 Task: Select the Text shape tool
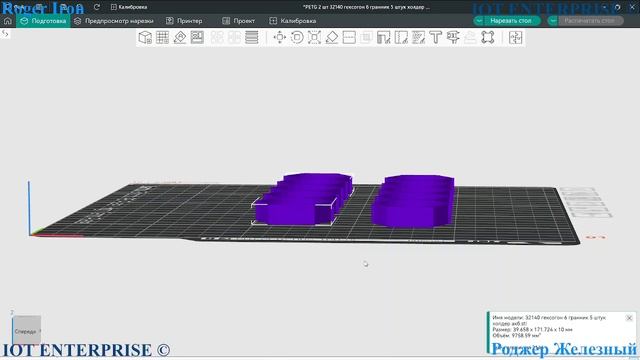(x=436, y=38)
